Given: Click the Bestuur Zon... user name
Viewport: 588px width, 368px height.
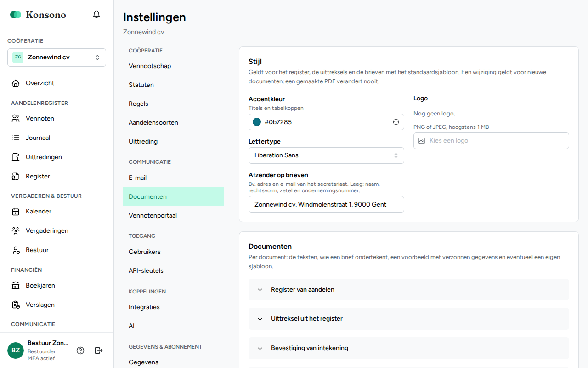Looking at the screenshot, I should tap(48, 343).
